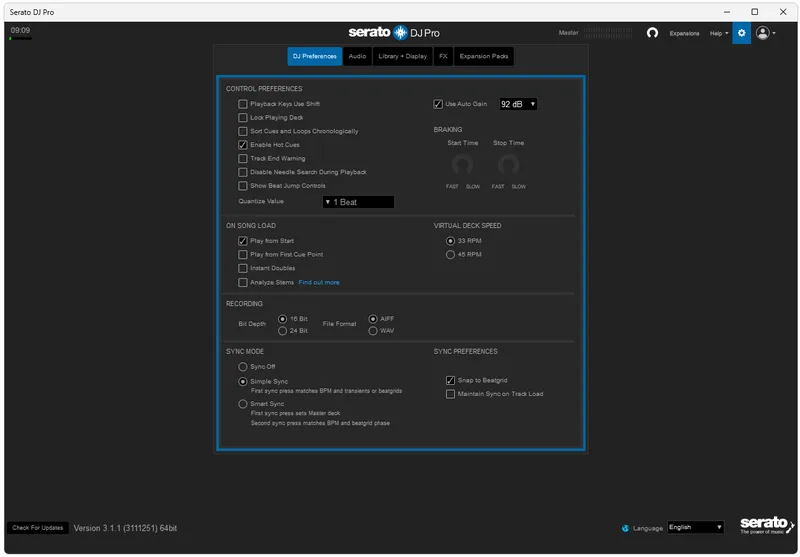Viewport: 800px width, 557px height.
Task: Follow the Find out more link
Action: 319,283
